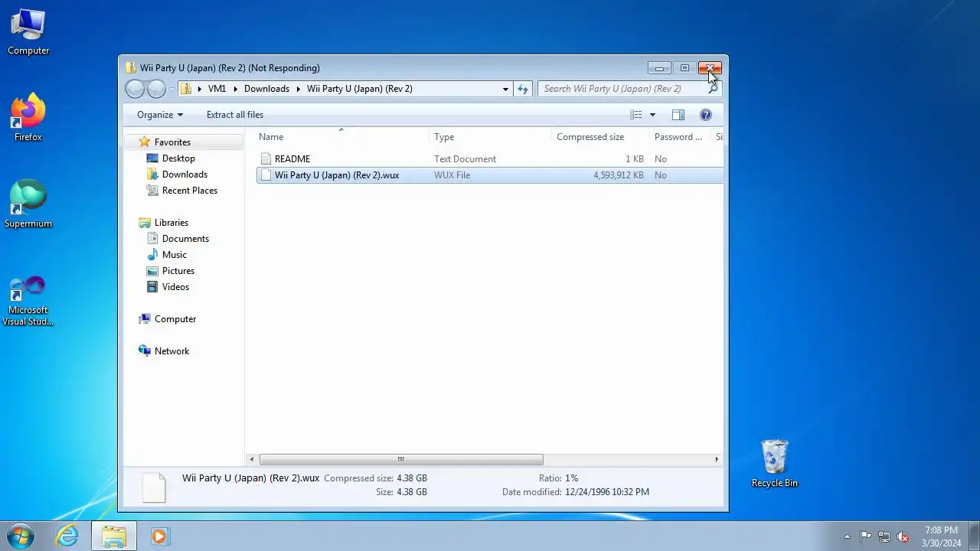Close the not responding Explorer window
Image resolution: width=980 pixels, height=551 pixels.
(710, 68)
